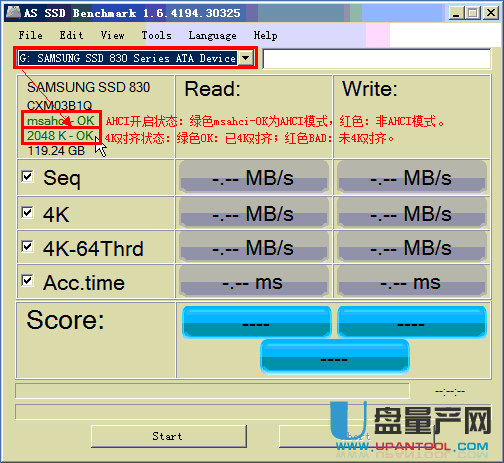Viewport: 504px width, 463px height.
Task: Click the 4K-64Thrd read result field
Action: point(254,247)
